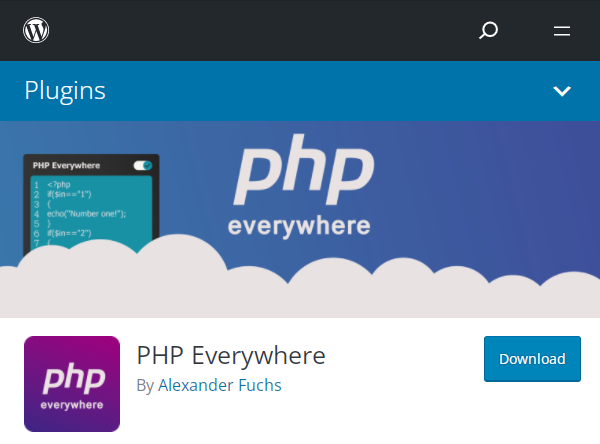Open the search magnifier icon

(488, 31)
